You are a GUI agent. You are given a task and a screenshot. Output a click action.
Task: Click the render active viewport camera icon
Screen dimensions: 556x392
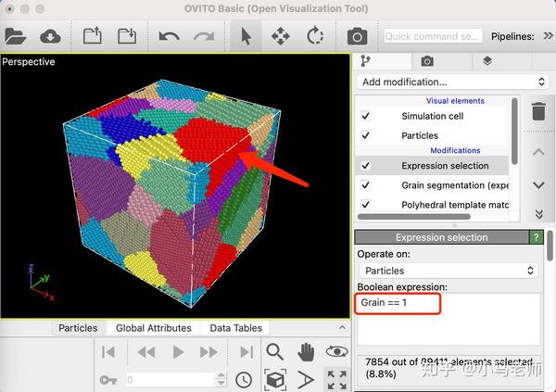click(x=357, y=36)
